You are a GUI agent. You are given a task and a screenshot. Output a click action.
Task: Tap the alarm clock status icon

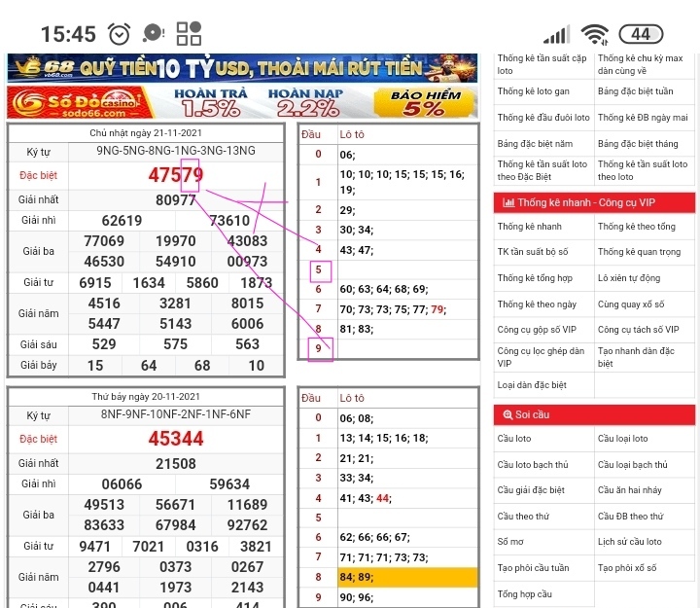click(x=120, y=34)
